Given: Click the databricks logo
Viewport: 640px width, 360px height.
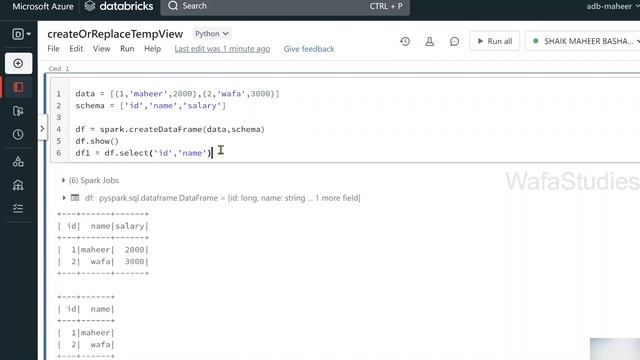Looking at the screenshot, I should click(119, 6).
